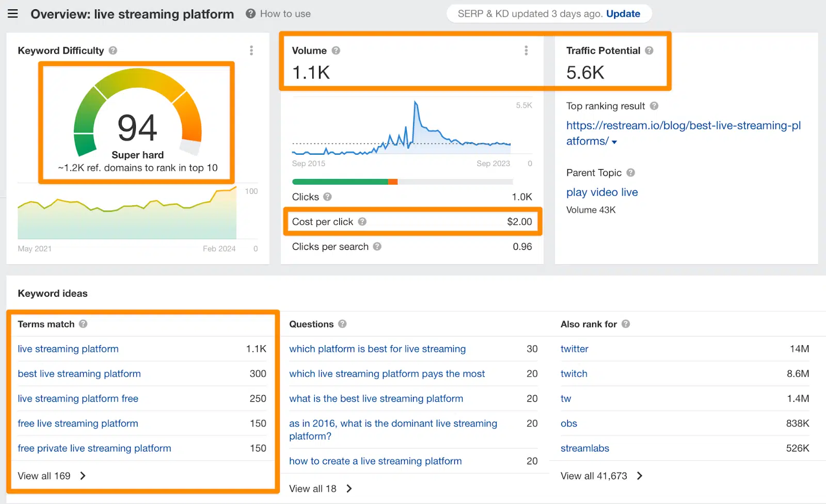Click the 300 volume for best live streaming platform
The height and width of the screenshot is (504, 826).
coord(258,373)
